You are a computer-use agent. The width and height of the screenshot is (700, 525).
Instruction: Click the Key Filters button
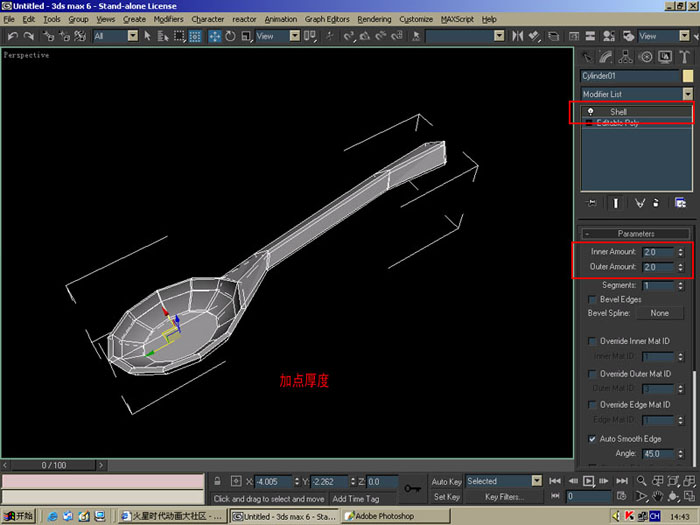coord(504,497)
